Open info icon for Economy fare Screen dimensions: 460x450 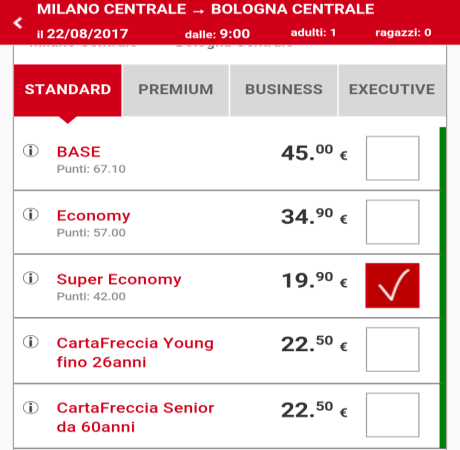[31, 214]
